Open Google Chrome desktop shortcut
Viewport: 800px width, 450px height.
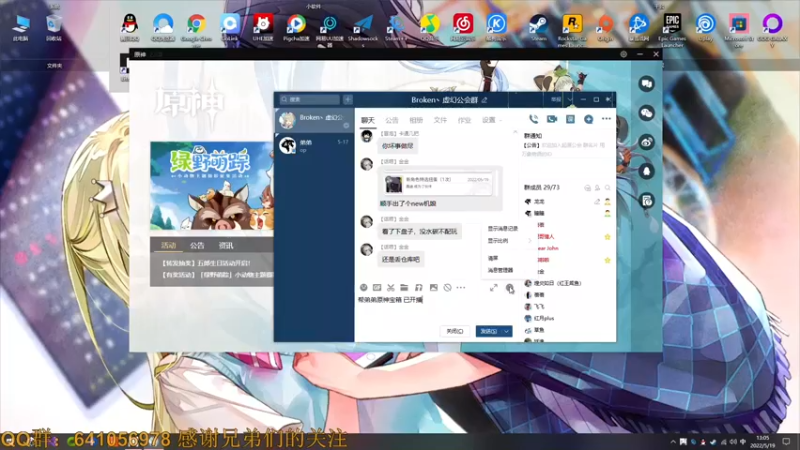[x=196, y=29]
